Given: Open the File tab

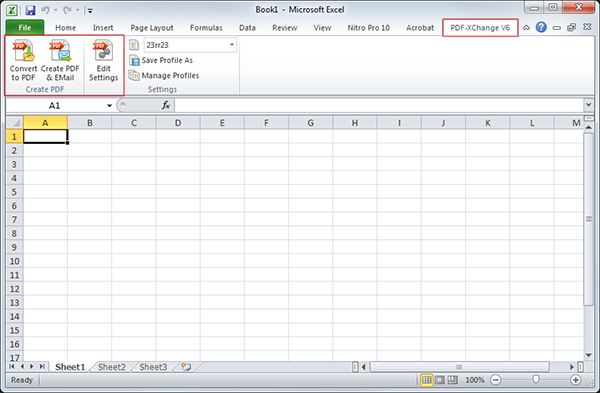Looking at the screenshot, I should click(x=25, y=28).
